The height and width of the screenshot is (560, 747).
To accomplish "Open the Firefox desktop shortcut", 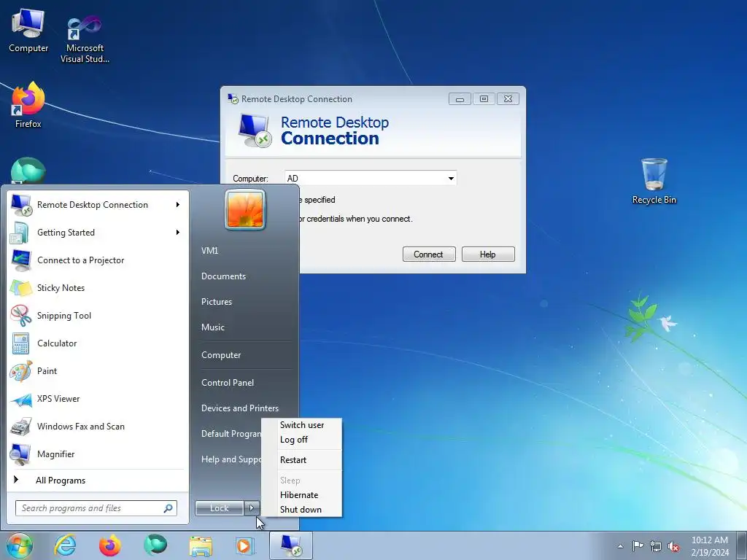I will point(28,105).
